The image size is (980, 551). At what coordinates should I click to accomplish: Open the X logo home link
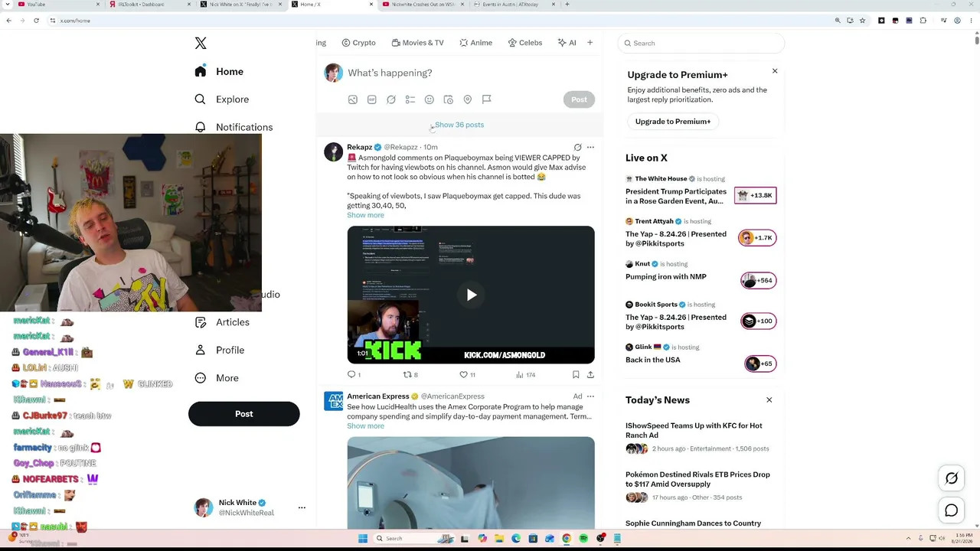tap(201, 43)
